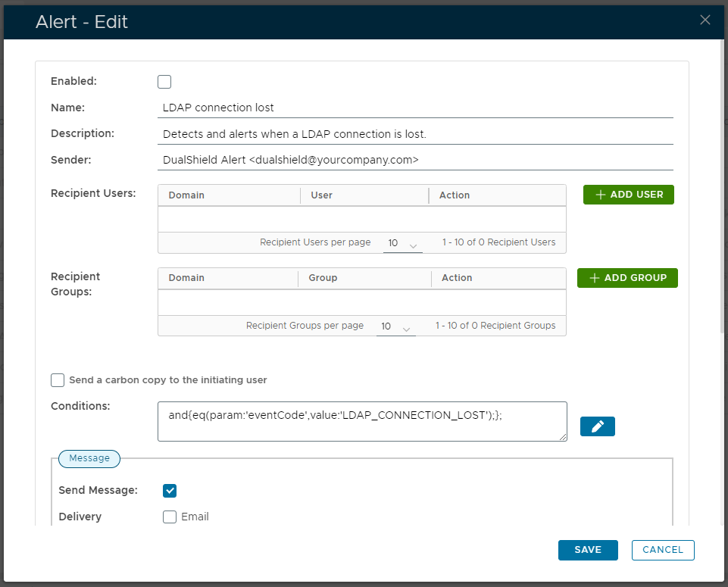Uncheck the Send Message checkbox
728x587 pixels.
click(170, 491)
